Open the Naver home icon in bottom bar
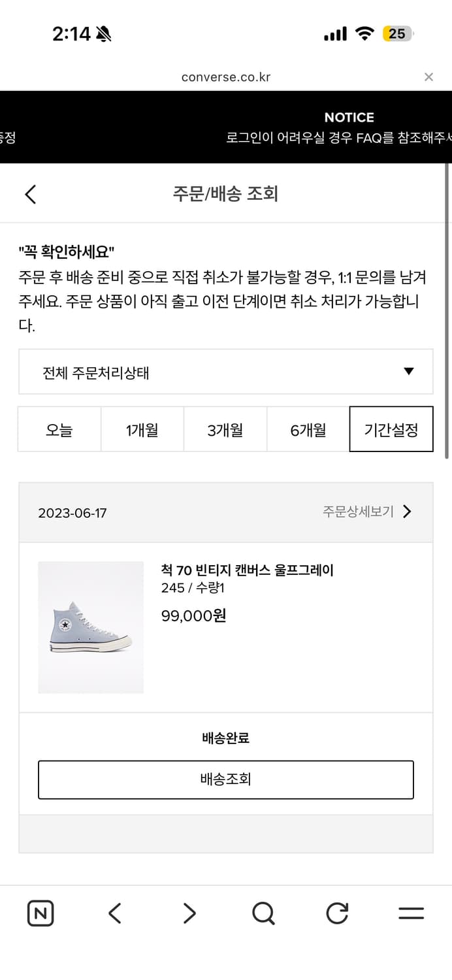 pos(40,913)
